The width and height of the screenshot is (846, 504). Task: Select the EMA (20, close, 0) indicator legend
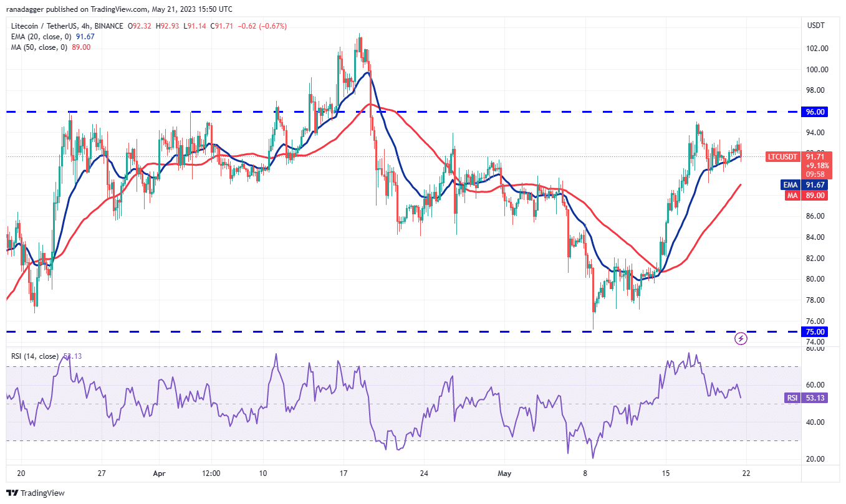tap(42, 37)
